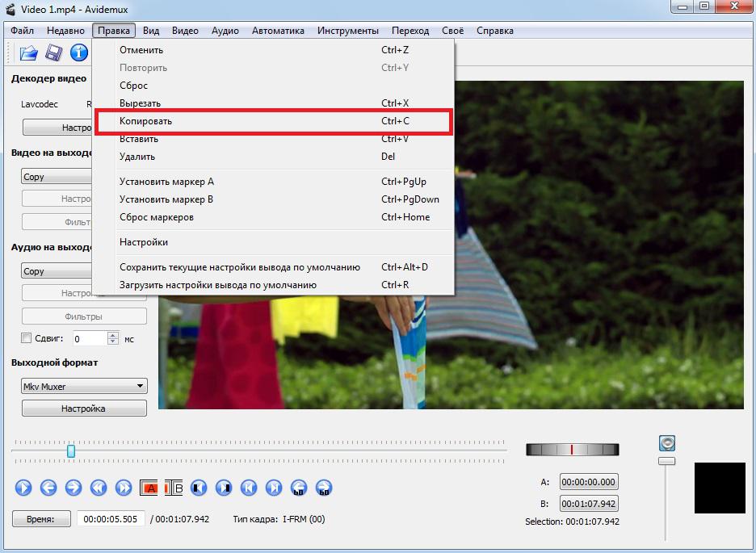The image size is (756, 553).
Task: Open the video output Copy dropdown
Action: tap(57, 176)
